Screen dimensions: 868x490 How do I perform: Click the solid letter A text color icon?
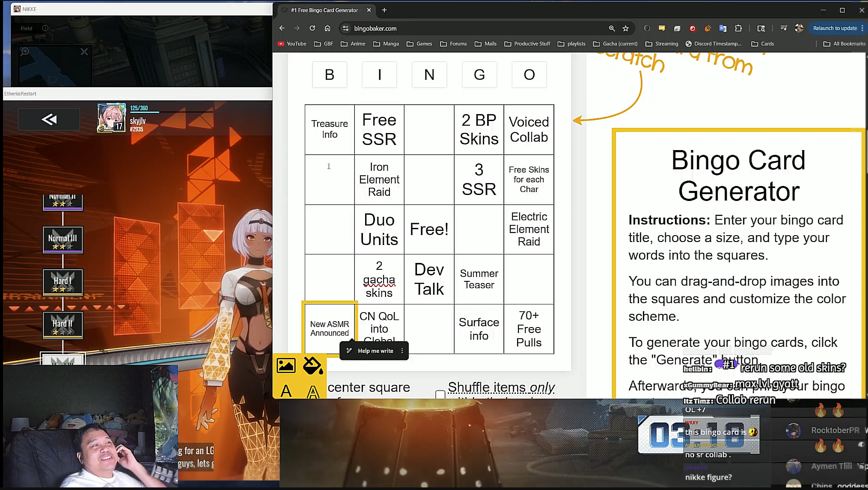[286, 391]
